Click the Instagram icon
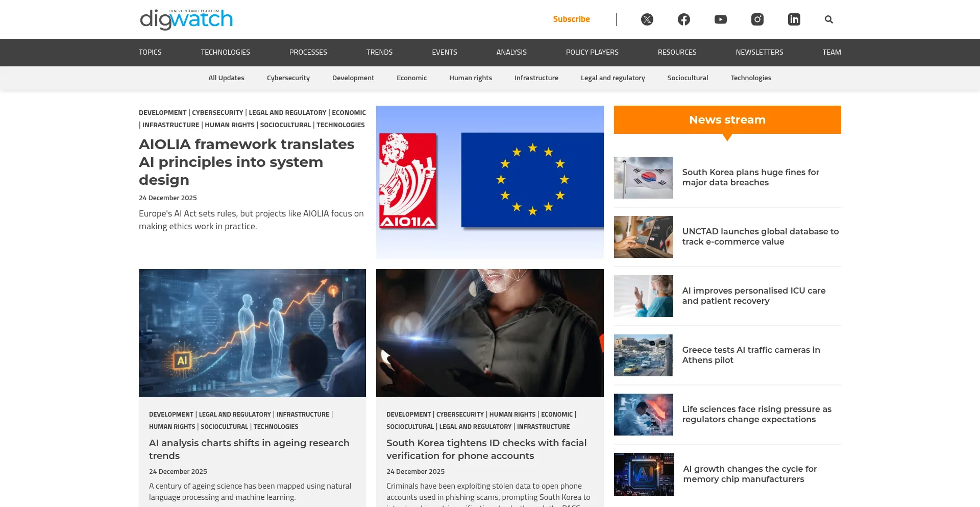Viewport: 980px width, 507px height. [x=757, y=19]
